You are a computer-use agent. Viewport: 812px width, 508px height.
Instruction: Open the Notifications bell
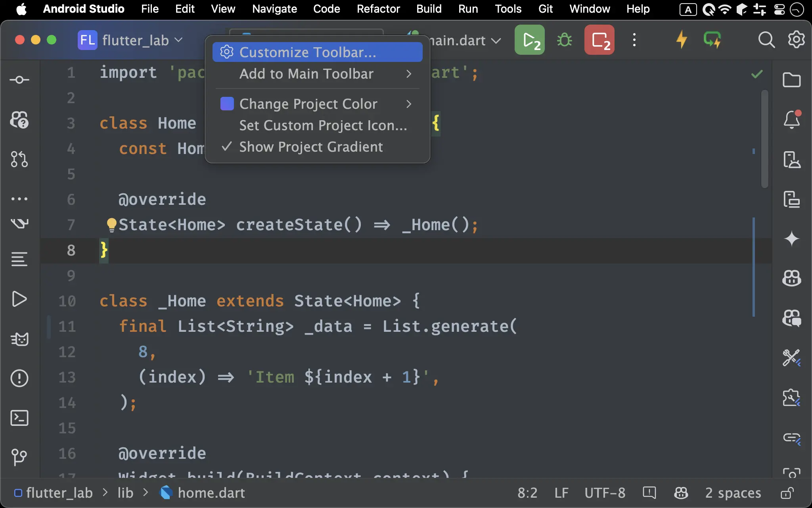[792, 119]
